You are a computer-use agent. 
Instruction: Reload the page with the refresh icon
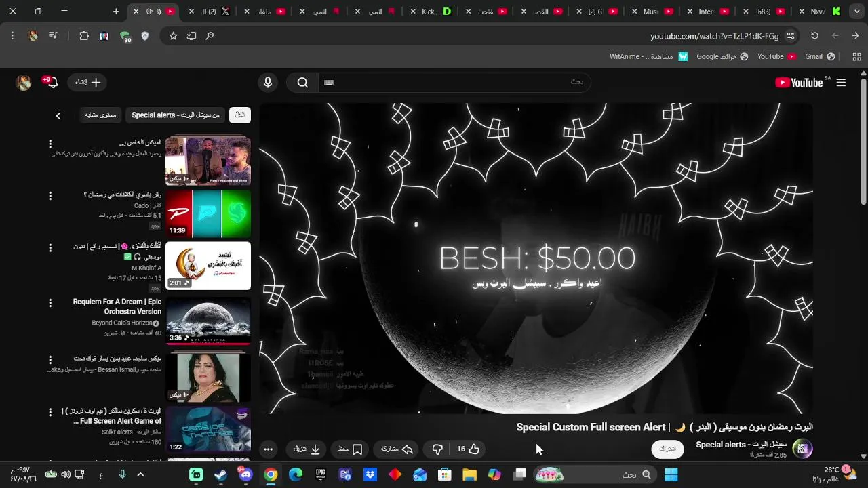(x=814, y=36)
